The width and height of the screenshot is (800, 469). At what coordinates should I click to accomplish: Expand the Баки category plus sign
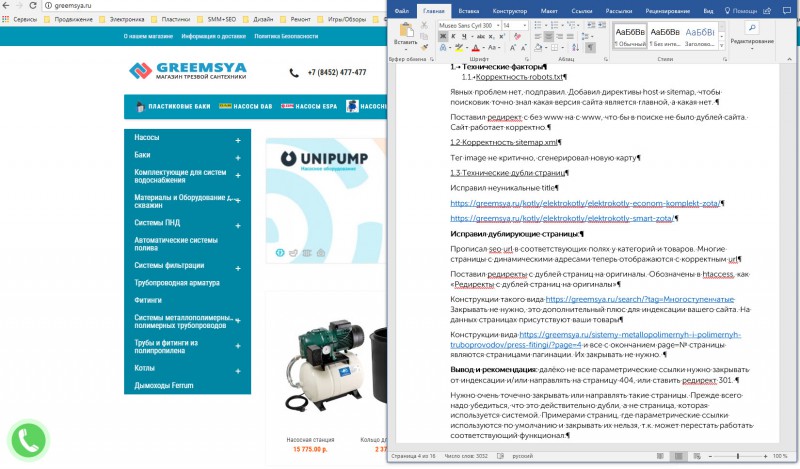click(238, 158)
